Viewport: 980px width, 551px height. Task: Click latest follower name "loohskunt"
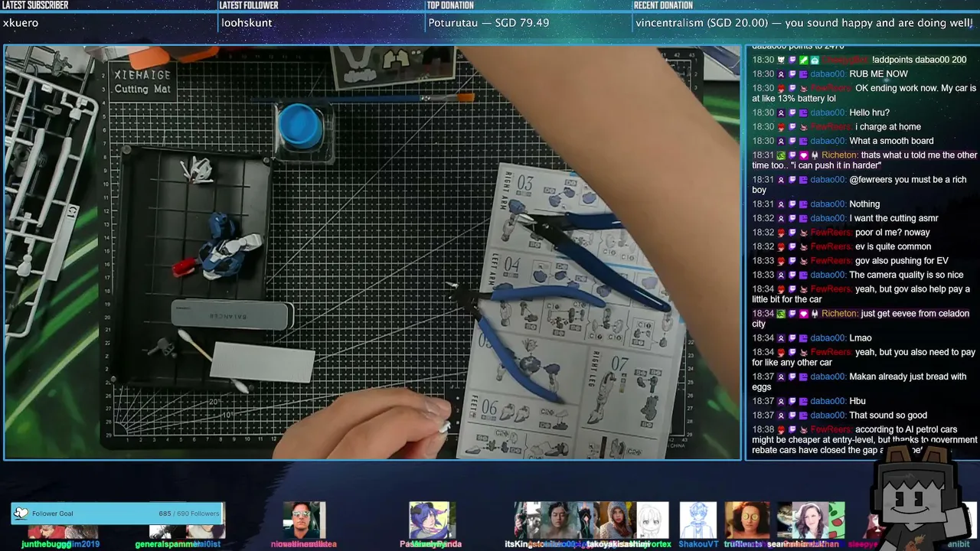pyautogui.click(x=247, y=23)
